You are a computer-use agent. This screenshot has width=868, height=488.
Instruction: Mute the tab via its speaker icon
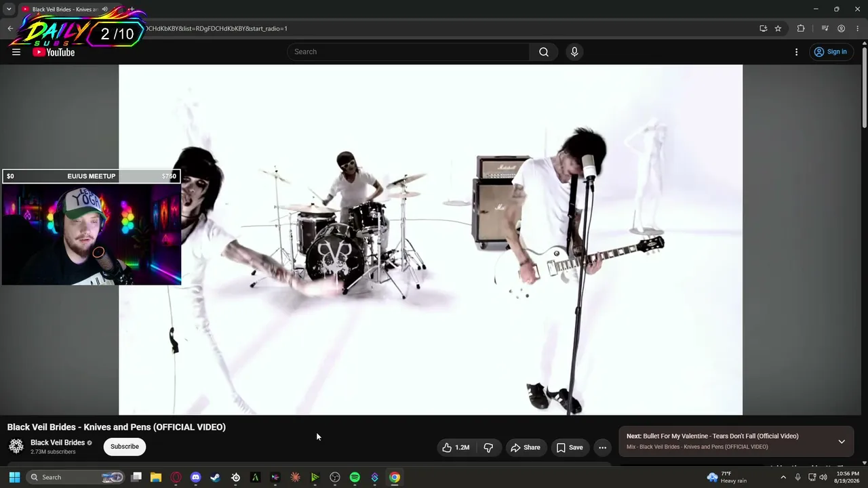pyautogui.click(x=104, y=9)
